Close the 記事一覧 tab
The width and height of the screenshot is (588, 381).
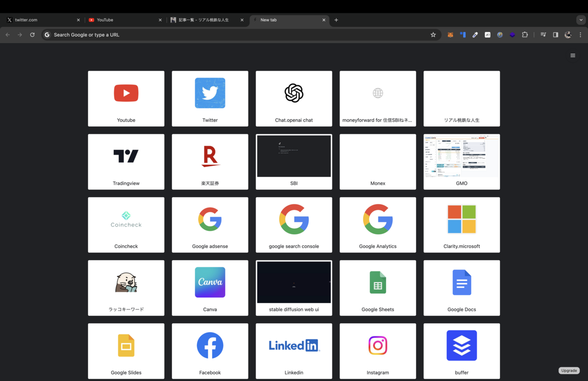(242, 20)
